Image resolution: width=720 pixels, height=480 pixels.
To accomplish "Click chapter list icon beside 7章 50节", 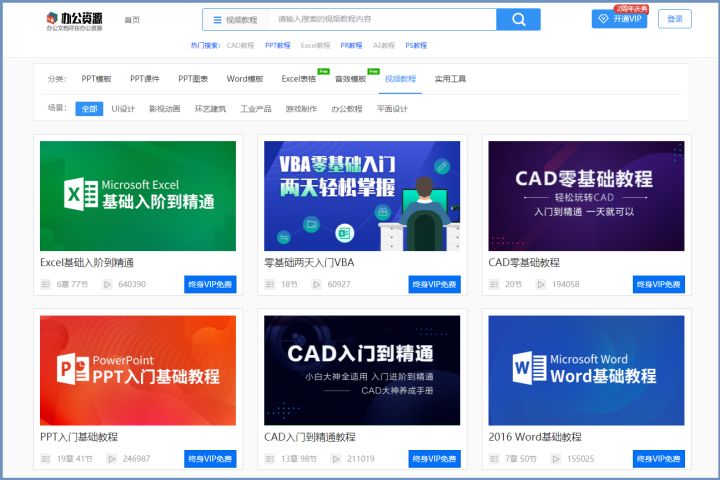I will coord(494,459).
